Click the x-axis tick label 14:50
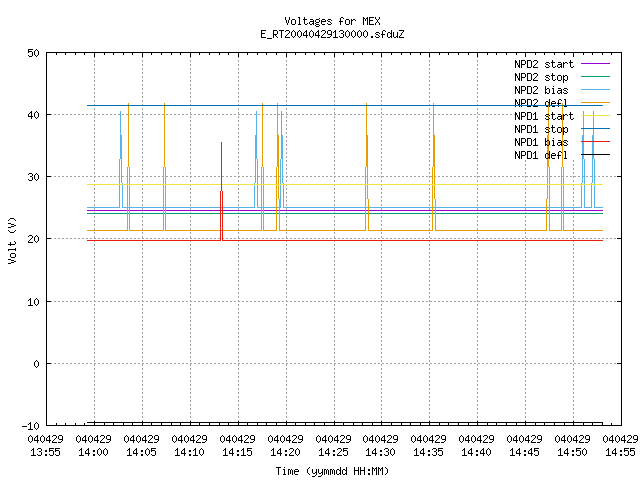 click(x=572, y=453)
